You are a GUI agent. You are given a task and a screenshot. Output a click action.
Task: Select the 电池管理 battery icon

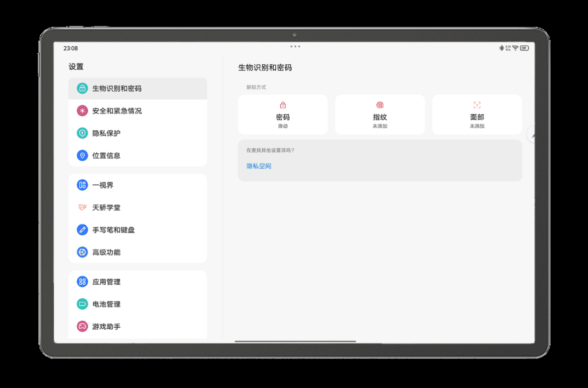pos(82,304)
